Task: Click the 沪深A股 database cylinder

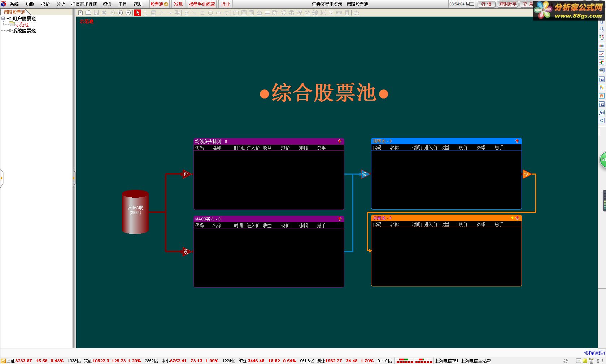Action: 135,212
